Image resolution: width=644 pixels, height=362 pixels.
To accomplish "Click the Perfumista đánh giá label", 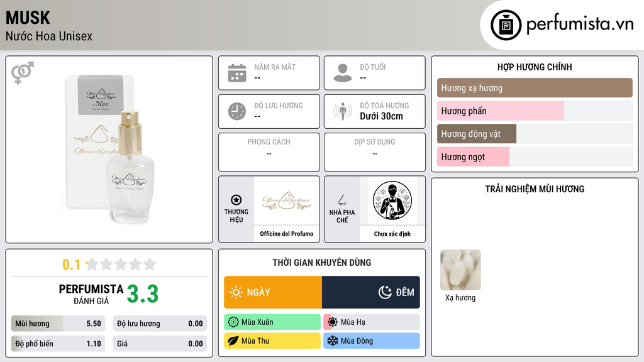I will point(91,295).
